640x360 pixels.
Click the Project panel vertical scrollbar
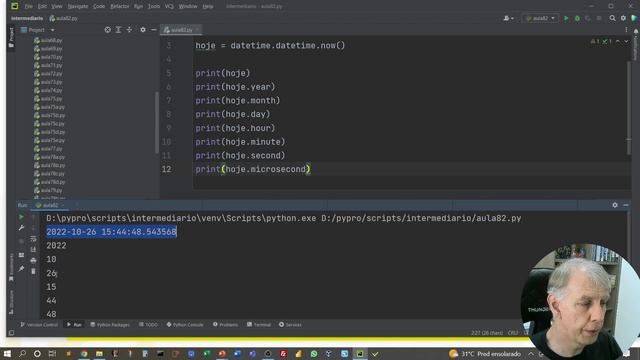(157, 122)
